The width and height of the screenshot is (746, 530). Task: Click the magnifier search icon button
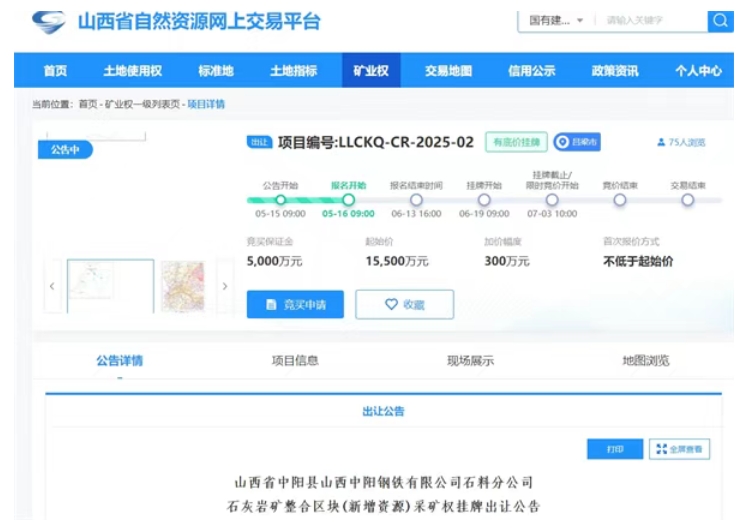click(720, 21)
